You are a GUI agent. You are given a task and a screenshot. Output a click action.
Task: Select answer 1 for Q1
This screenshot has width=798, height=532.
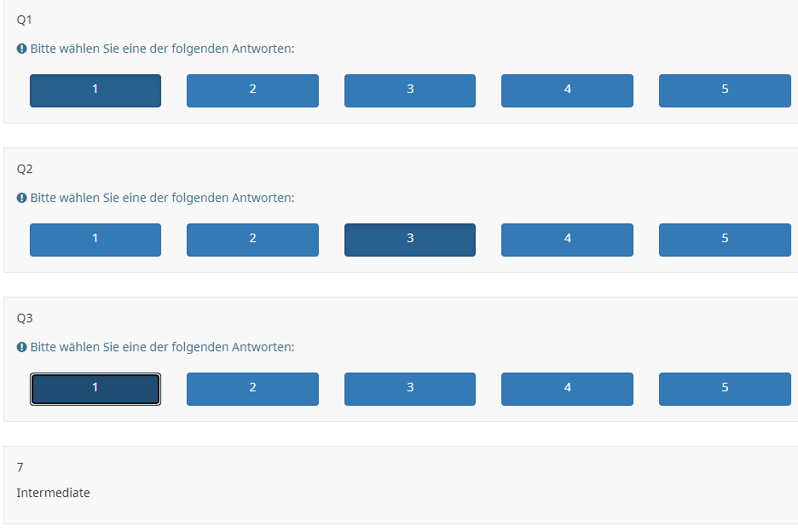pyautogui.click(x=95, y=90)
